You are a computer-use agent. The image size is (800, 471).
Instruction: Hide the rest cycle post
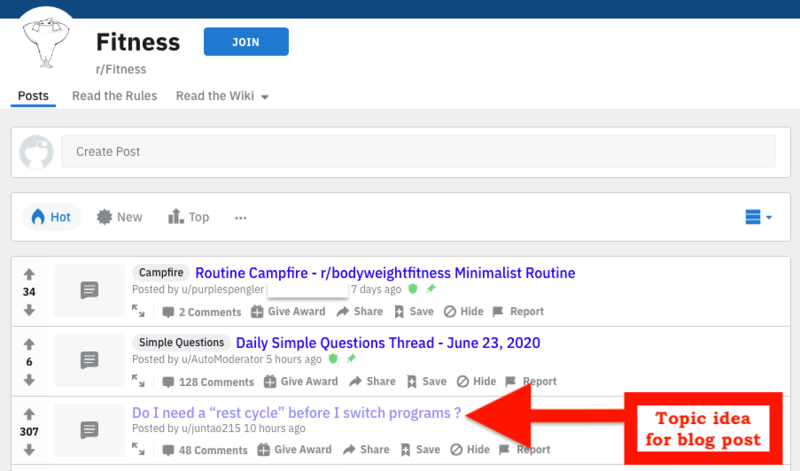click(470, 450)
